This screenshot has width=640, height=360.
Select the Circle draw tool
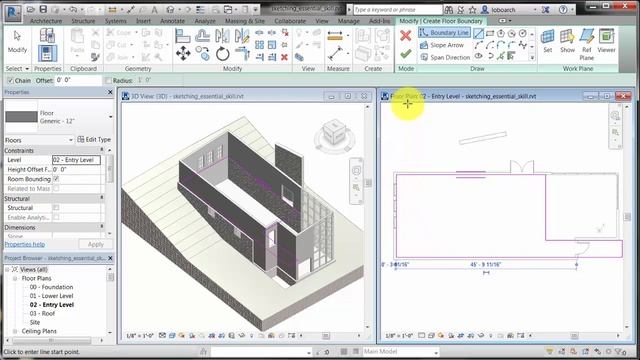(x=522, y=33)
